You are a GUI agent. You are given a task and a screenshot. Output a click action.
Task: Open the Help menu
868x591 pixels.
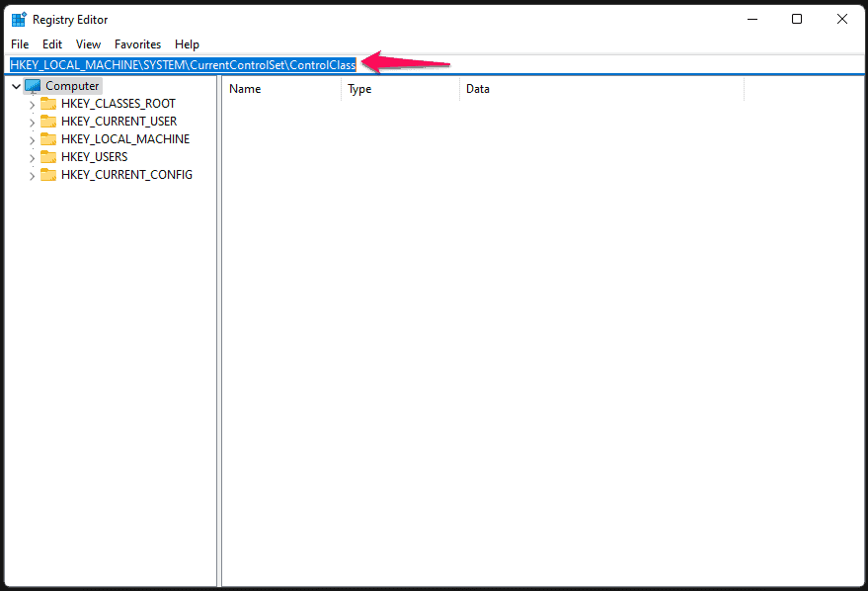pyautogui.click(x=187, y=44)
